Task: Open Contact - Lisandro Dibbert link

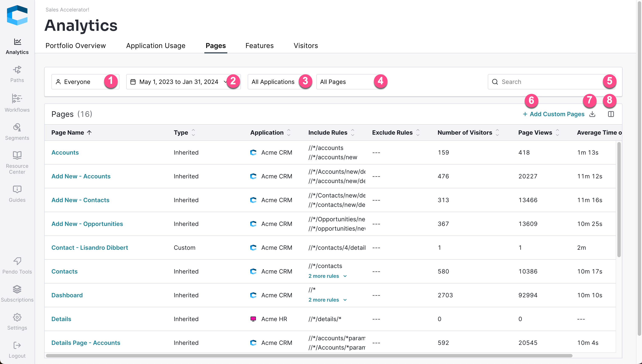Action: [89, 247]
